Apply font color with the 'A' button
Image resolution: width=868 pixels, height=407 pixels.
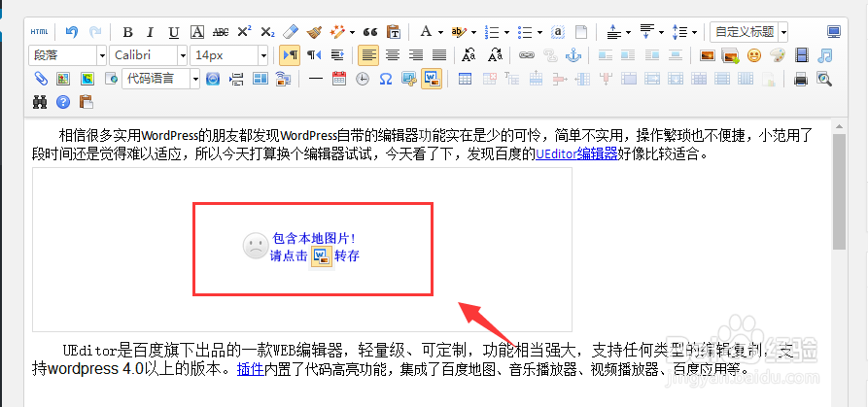[x=425, y=32]
